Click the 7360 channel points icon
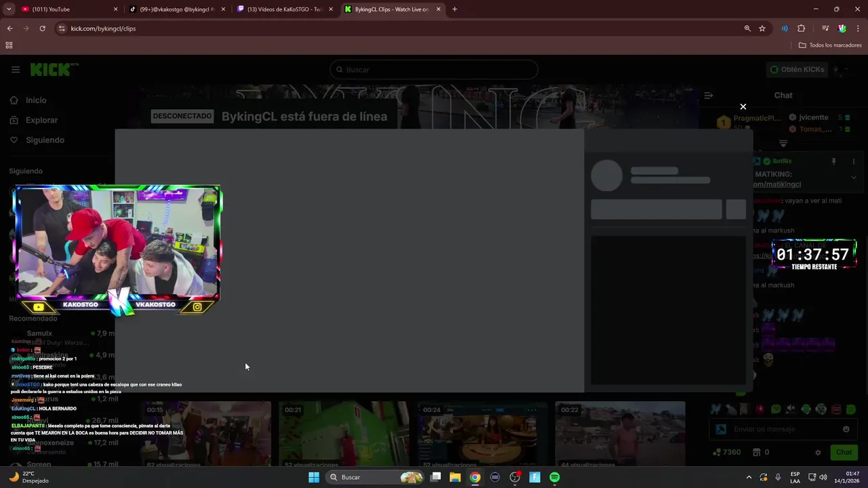This screenshot has height=488, width=868. [x=717, y=452]
